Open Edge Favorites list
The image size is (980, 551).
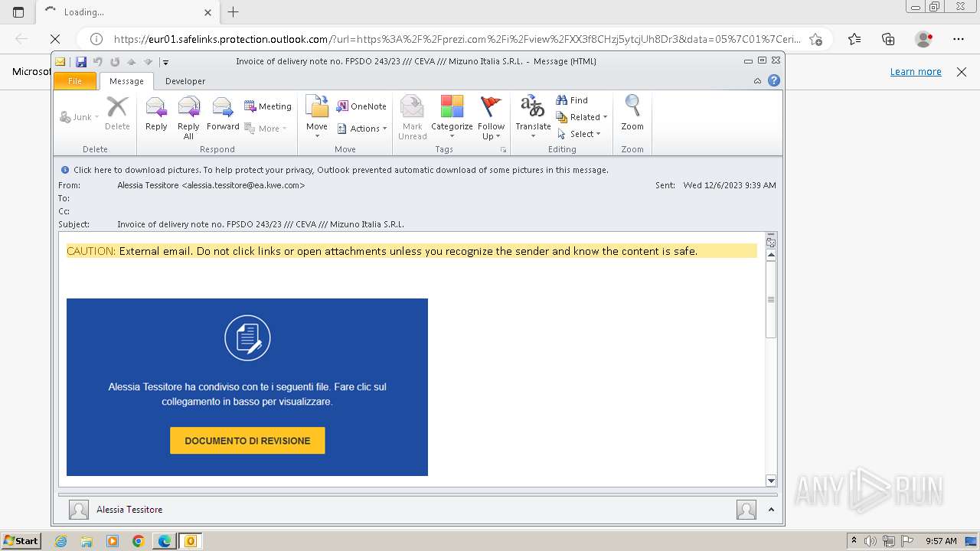(854, 39)
